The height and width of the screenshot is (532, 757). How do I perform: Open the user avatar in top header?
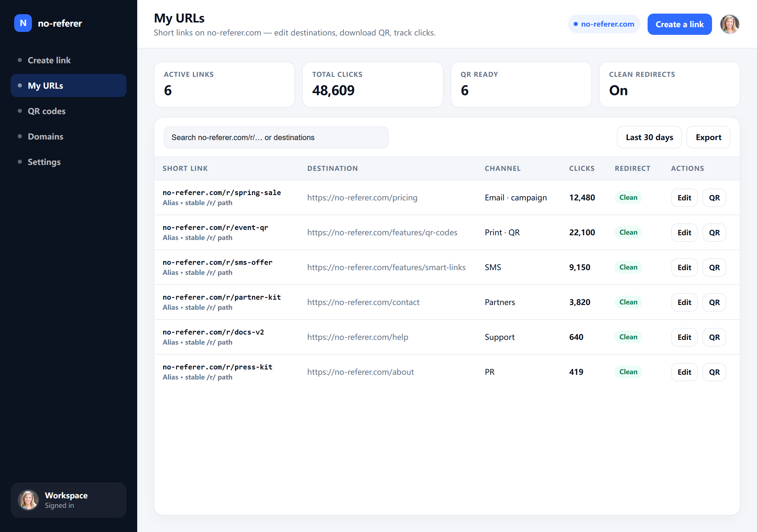729,24
